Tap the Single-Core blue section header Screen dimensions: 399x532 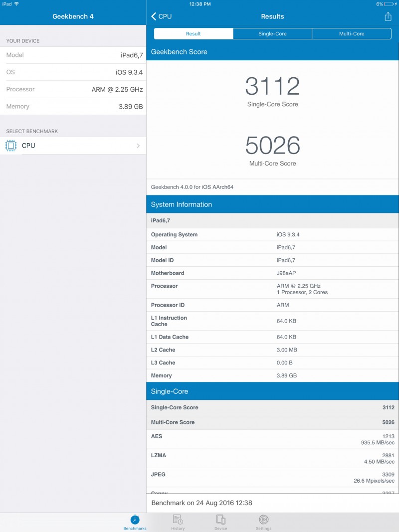click(x=272, y=391)
